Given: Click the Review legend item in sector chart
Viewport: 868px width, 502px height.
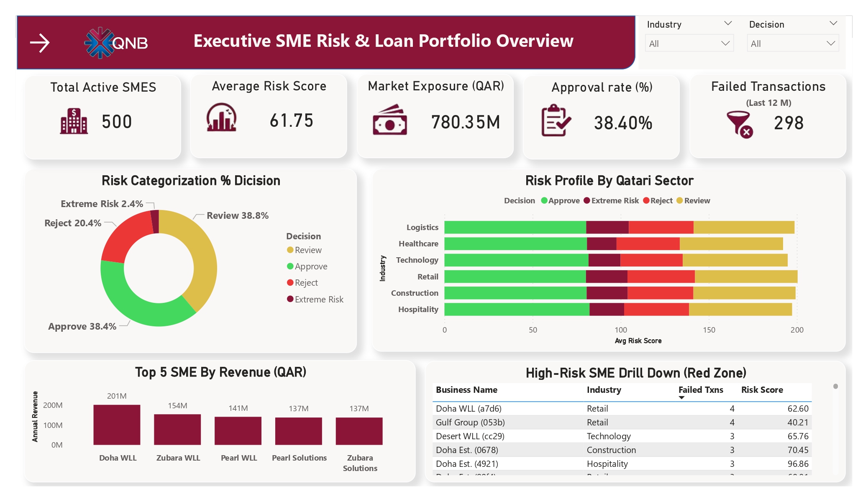Looking at the screenshot, I should click(693, 201).
